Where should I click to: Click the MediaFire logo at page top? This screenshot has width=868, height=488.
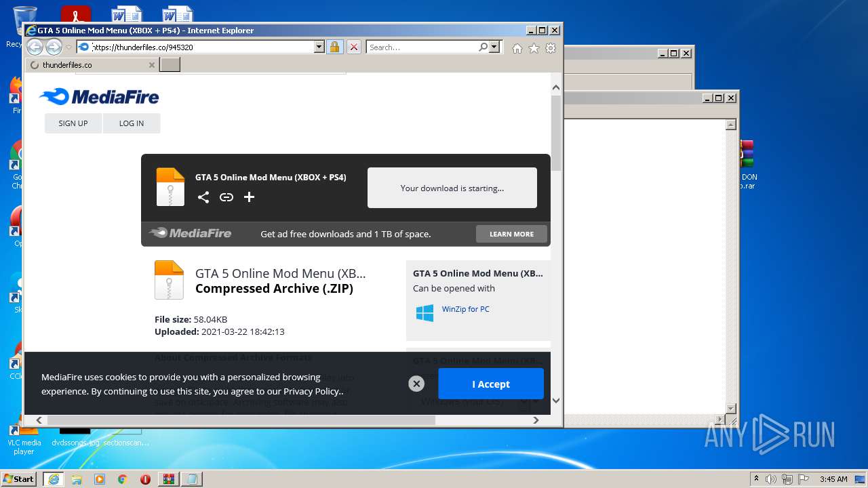pos(99,97)
